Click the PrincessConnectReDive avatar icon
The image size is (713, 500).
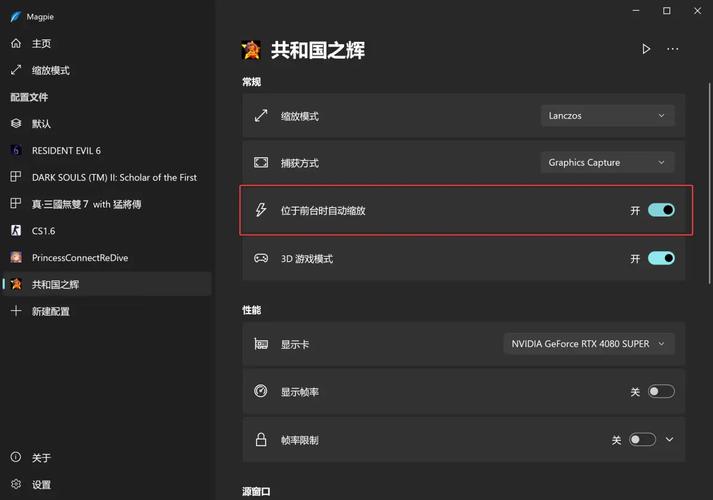coord(16,257)
